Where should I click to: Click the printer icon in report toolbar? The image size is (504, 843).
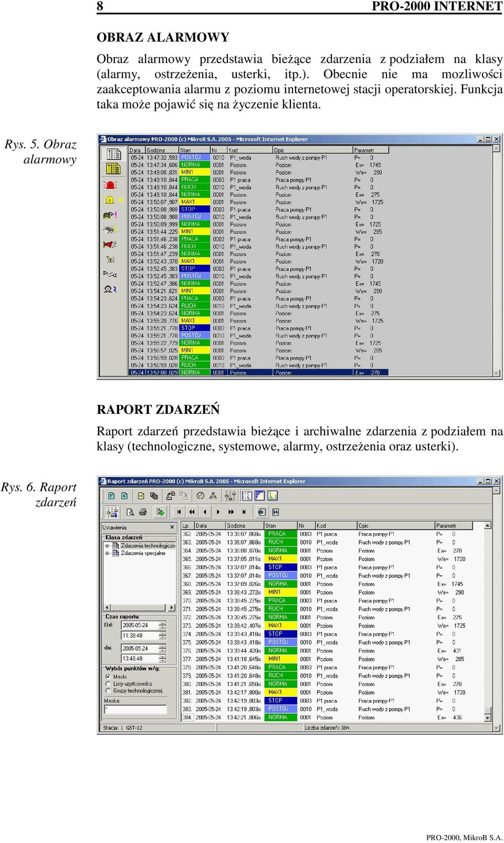pos(142,512)
